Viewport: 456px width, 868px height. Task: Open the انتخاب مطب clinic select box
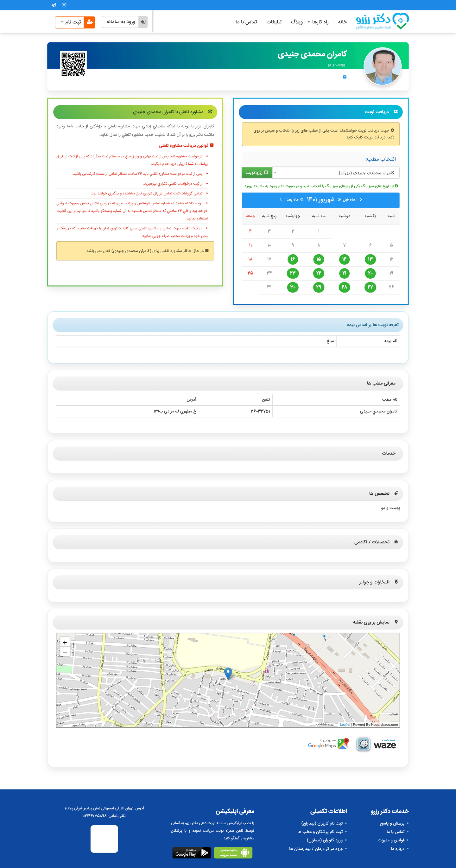(335, 173)
